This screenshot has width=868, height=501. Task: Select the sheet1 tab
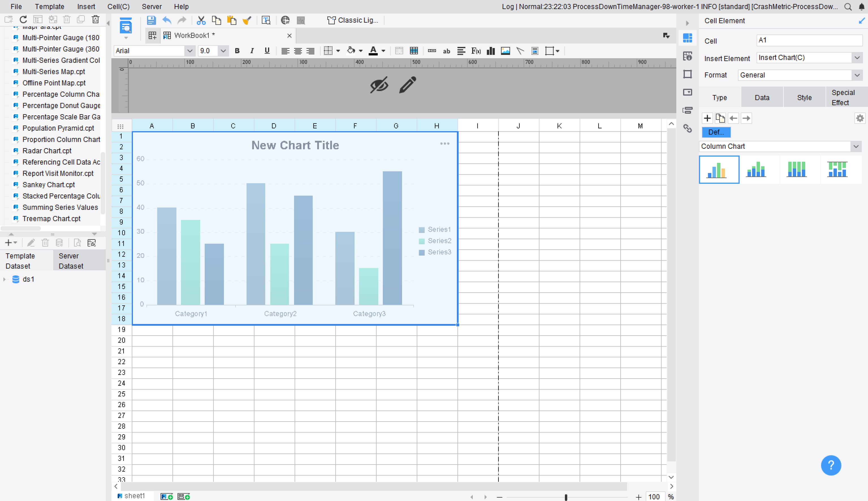coord(131,496)
